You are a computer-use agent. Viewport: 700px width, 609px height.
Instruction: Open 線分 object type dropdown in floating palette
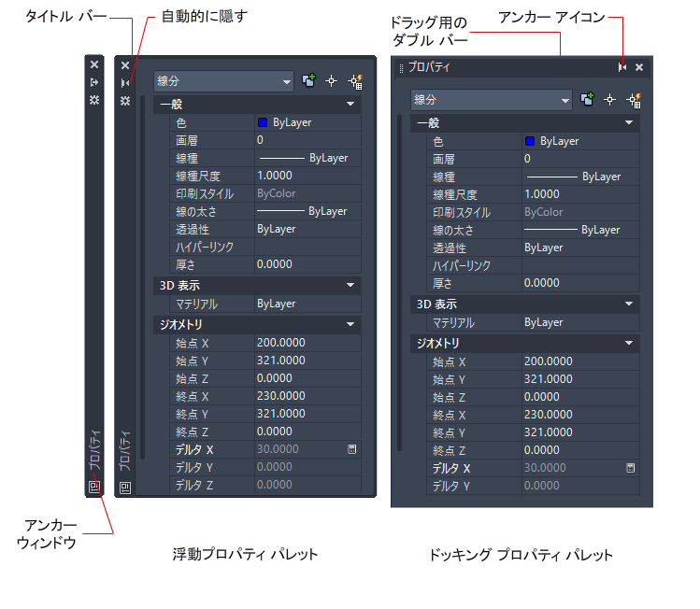(x=223, y=81)
